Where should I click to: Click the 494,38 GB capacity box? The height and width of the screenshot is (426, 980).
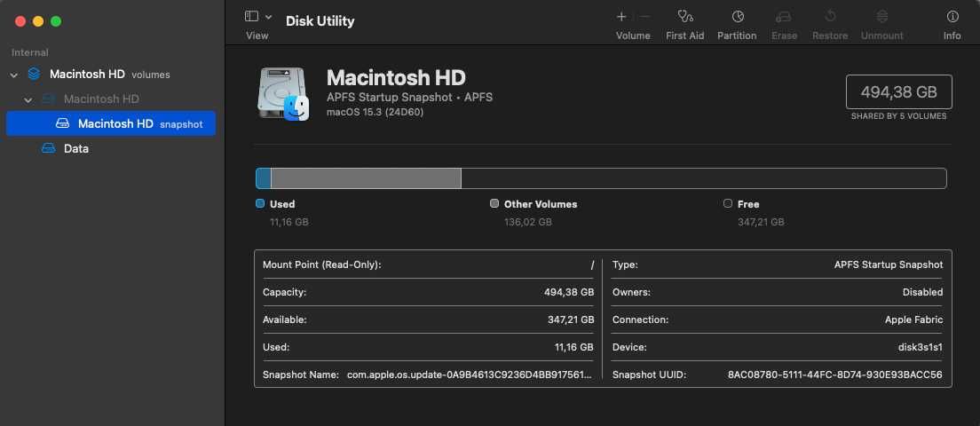point(898,91)
